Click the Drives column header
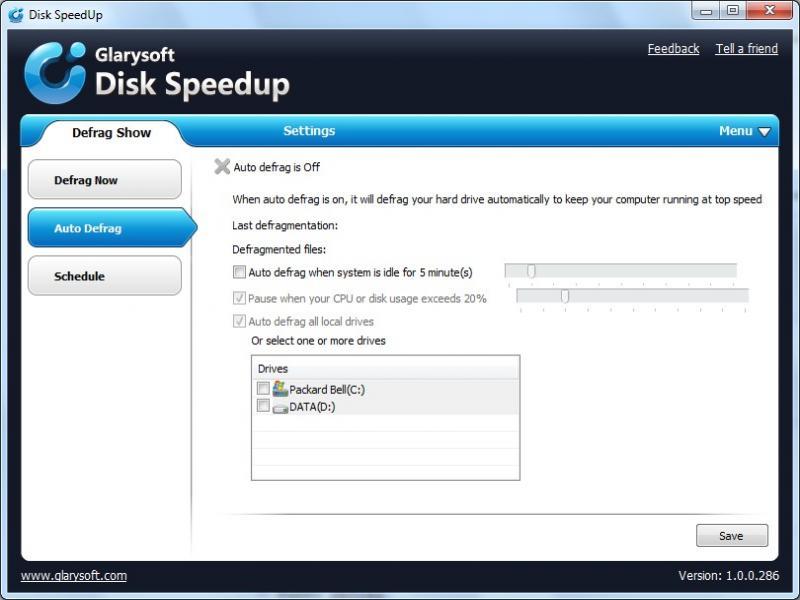Image resolution: width=800 pixels, height=600 pixels. (x=386, y=368)
